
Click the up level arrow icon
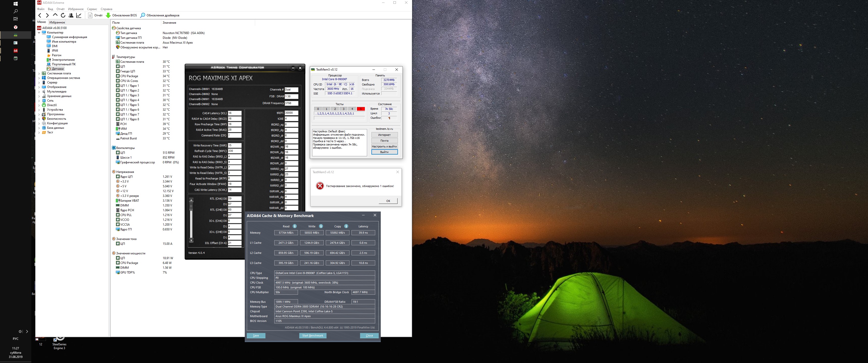pyautogui.click(x=55, y=15)
